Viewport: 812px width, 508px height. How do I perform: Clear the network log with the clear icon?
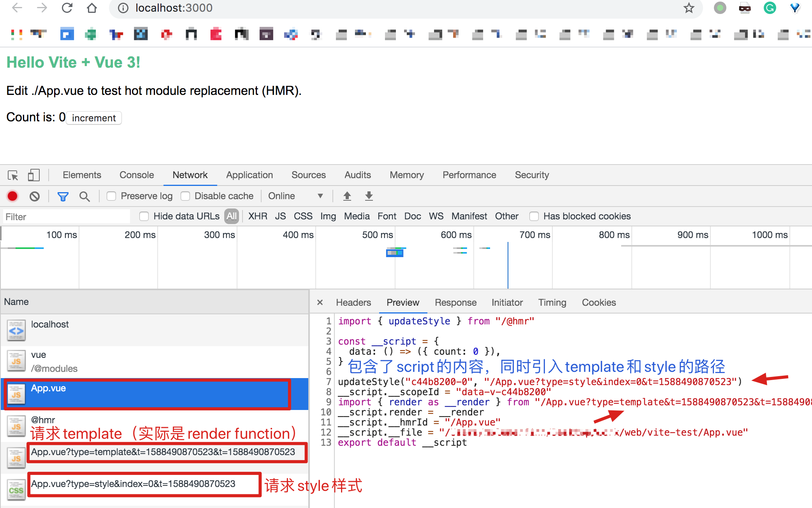[35, 196]
